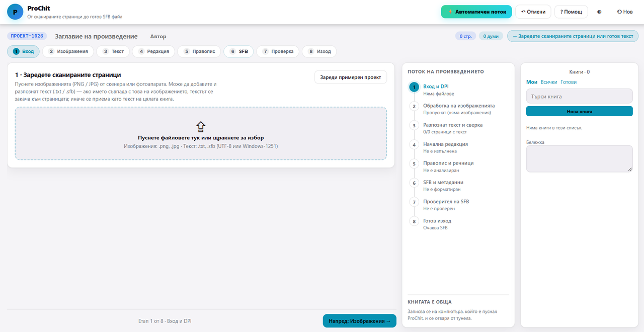Create a new project with Нов

[625, 12]
